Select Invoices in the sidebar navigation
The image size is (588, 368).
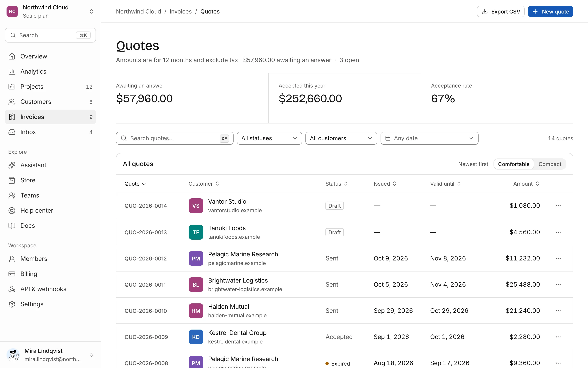(50, 117)
